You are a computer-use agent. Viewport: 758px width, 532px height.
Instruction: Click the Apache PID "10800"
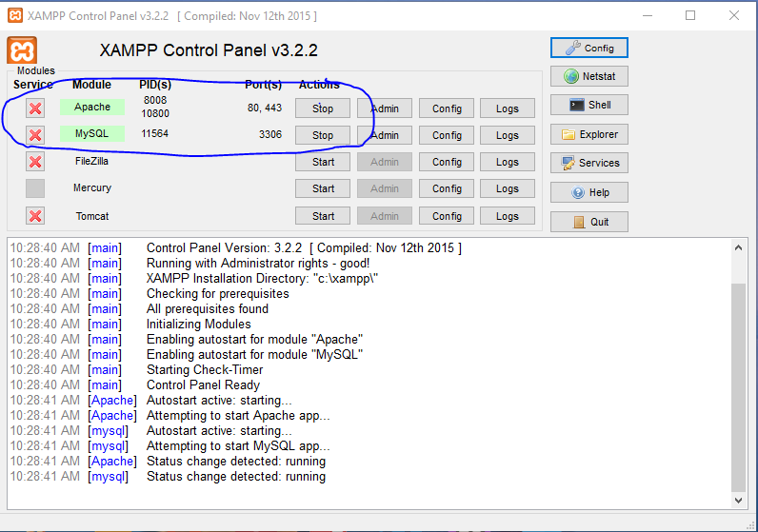pyautogui.click(x=155, y=113)
